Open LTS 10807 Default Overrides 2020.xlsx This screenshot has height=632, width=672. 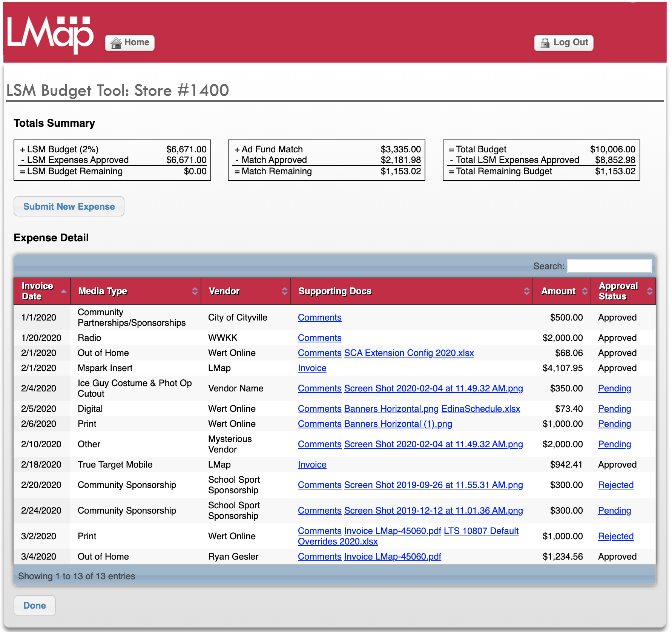(x=481, y=531)
